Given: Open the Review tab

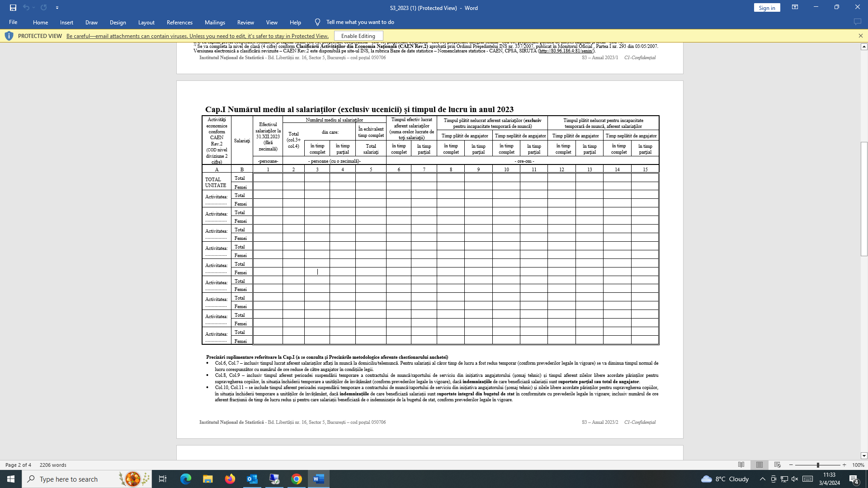Looking at the screenshot, I should click(245, 22).
